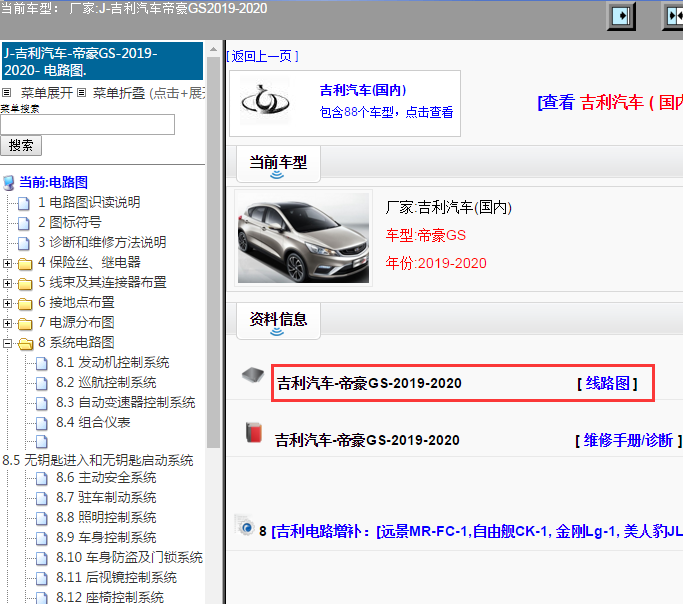Open 8.5 无钥匙进入和无钥匙启动系统
Image resolution: width=683 pixels, height=604 pixels.
tap(98, 460)
